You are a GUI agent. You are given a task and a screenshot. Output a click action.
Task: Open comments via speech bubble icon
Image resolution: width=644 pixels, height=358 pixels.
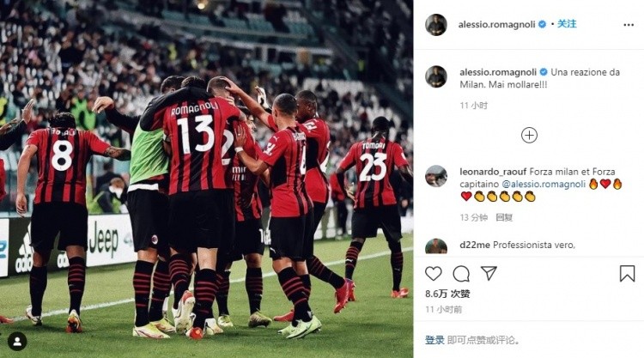pyautogui.click(x=461, y=273)
